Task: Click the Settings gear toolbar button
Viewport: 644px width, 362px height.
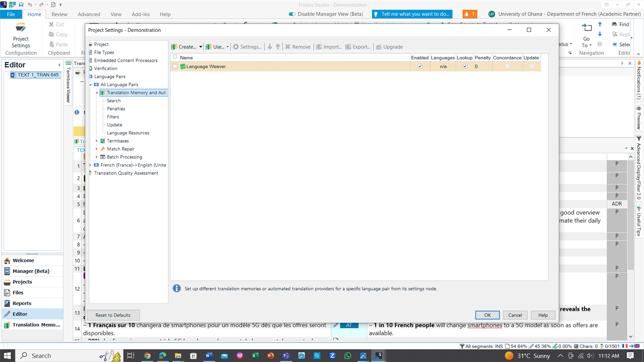Action: (247, 47)
